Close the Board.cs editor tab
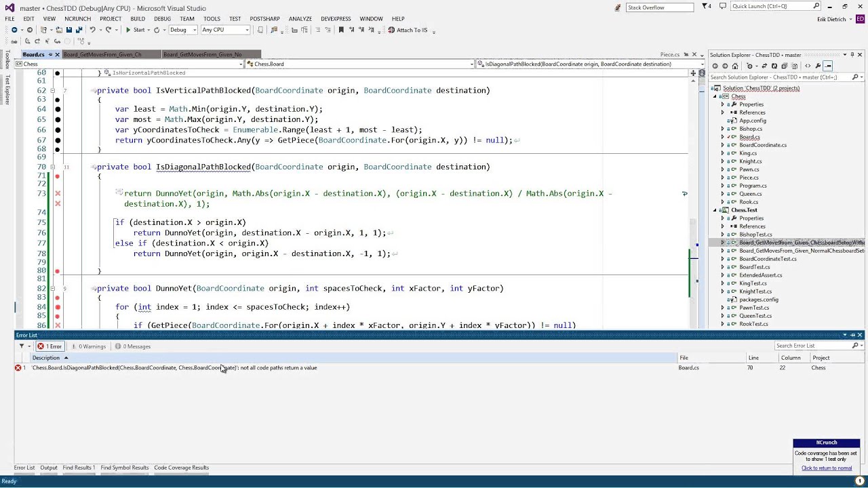868x488 pixels. 57,54
